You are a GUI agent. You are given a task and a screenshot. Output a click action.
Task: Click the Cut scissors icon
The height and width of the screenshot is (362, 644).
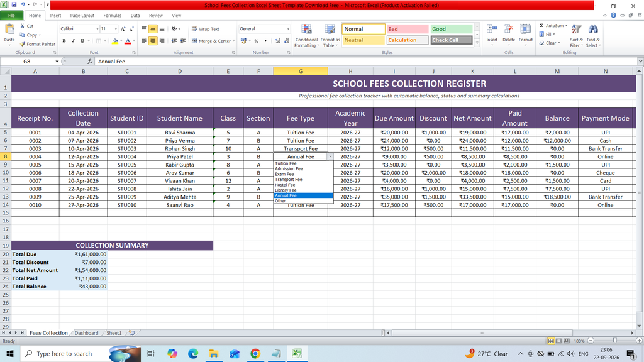(23, 26)
